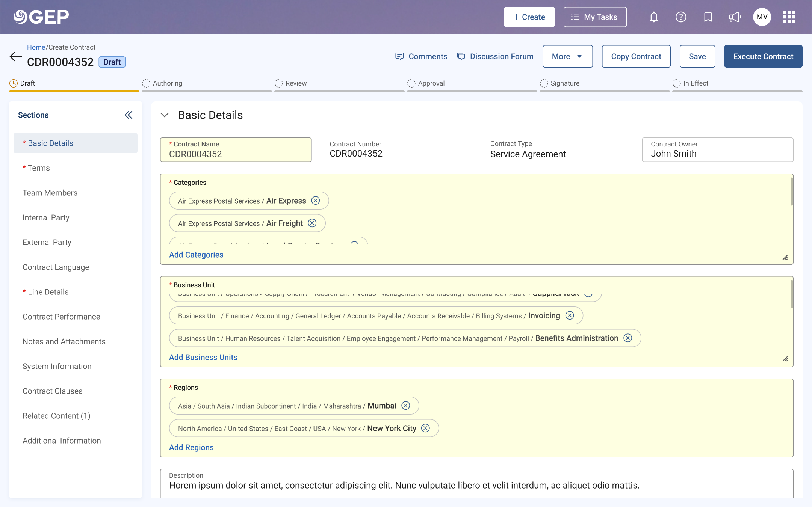The image size is (812, 507).
Task: Click the Categories box resize handle
Action: [x=785, y=258]
